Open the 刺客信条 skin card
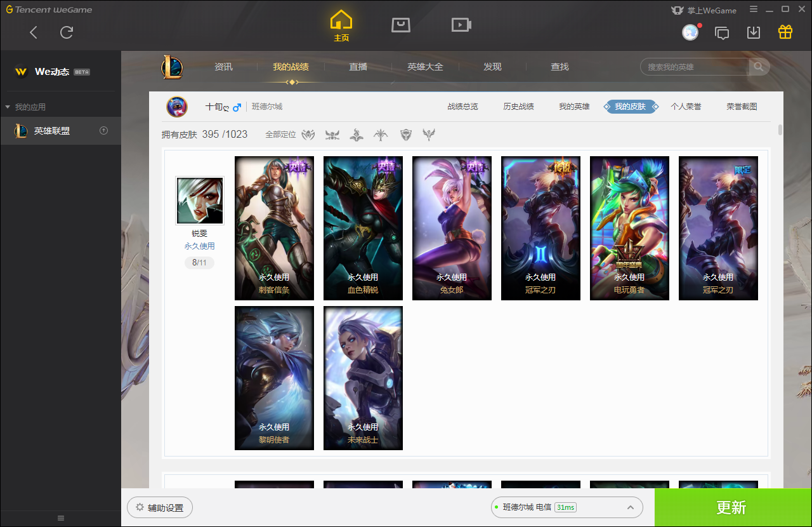The width and height of the screenshot is (812, 527). tap(274, 228)
